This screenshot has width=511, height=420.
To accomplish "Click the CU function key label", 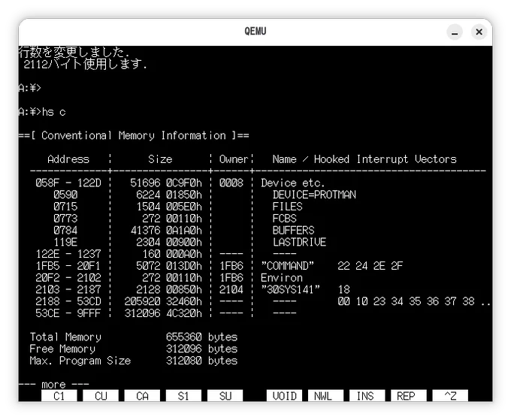I will [101, 396].
